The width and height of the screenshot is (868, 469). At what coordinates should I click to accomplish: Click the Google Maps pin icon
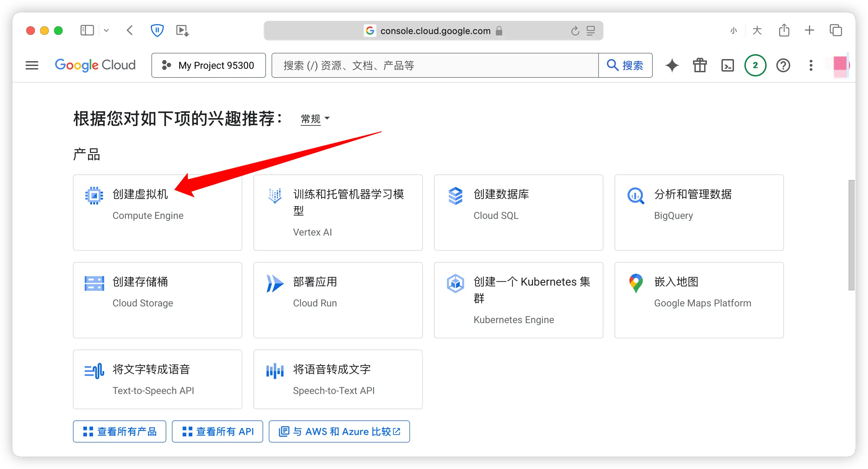pos(636,283)
